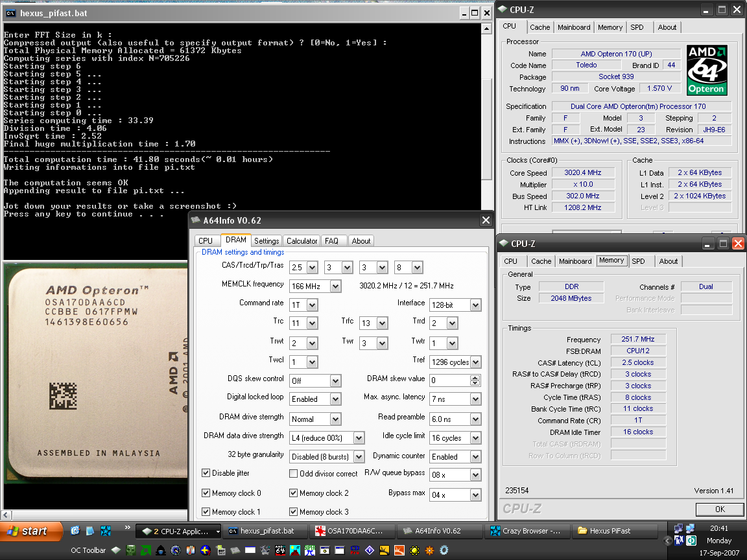Click the first network connection tray icon

(x=679, y=528)
